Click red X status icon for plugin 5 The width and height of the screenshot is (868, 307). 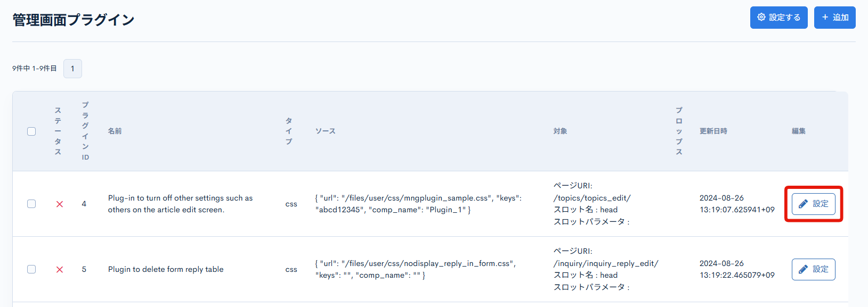(60, 270)
